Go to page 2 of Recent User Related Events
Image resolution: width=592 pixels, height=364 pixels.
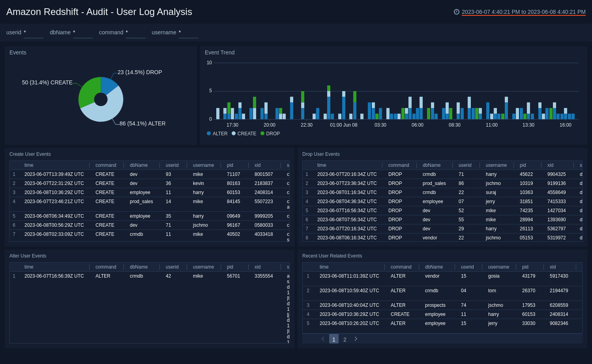[345, 339]
